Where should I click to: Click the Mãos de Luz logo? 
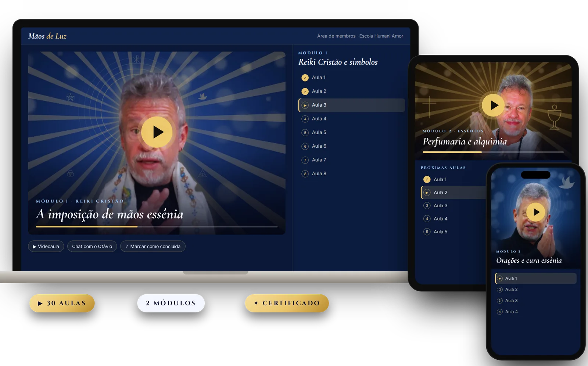(47, 36)
